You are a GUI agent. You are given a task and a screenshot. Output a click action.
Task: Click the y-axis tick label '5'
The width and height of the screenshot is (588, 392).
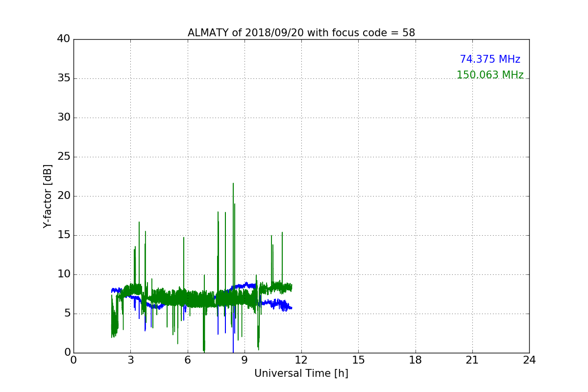[x=67, y=314]
